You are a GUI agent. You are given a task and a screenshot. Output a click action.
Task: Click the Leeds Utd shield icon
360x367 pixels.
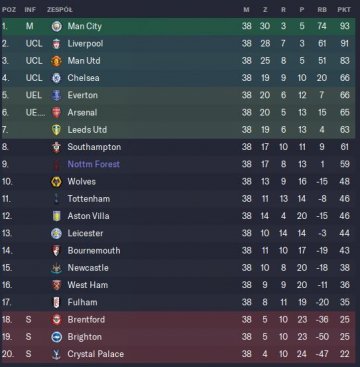[57, 130]
